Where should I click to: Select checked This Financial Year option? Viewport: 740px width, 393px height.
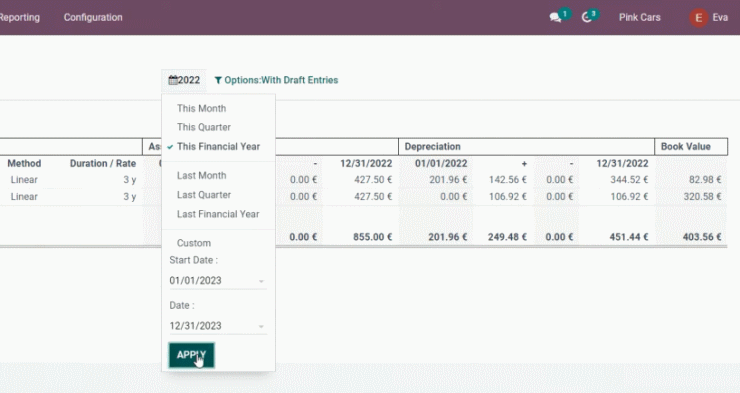coord(218,147)
